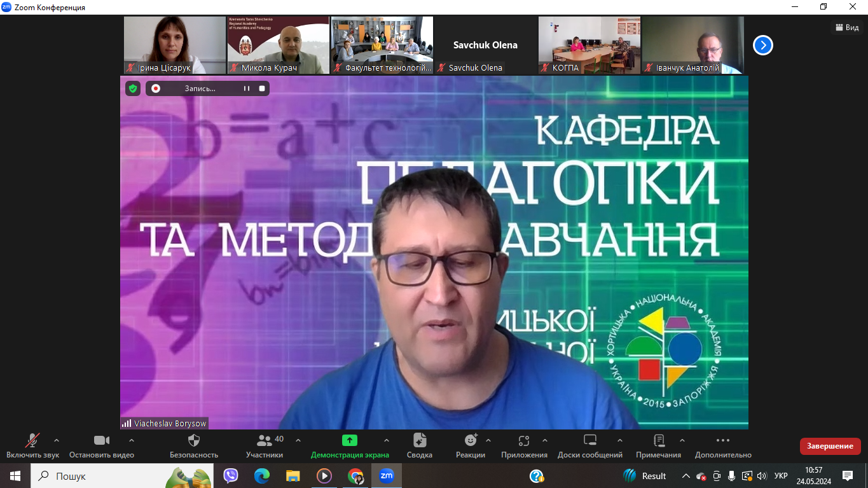The image size is (868, 488).
Task: Open the Безопасность security shield icon
Action: pyautogui.click(x=194, y=440)
